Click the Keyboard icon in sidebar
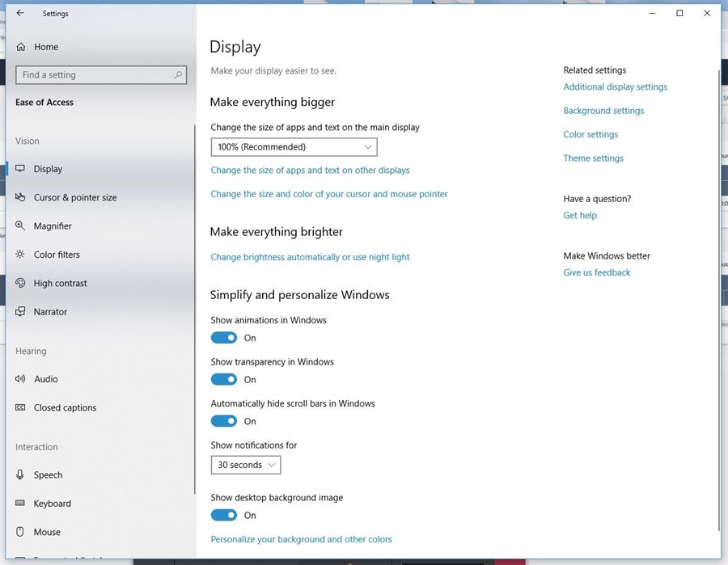This screenshot has width=728, height=565. (20, 504)
